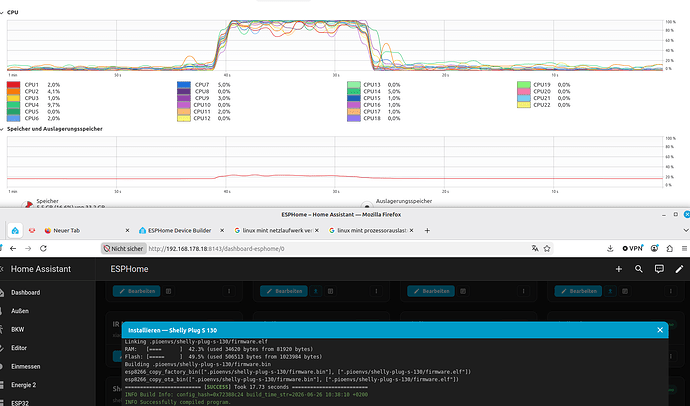The height and width of the screenshot is (406, 690).
Task: Open Firefox downloads arrow icon
Action: click(x=610, y=249)
